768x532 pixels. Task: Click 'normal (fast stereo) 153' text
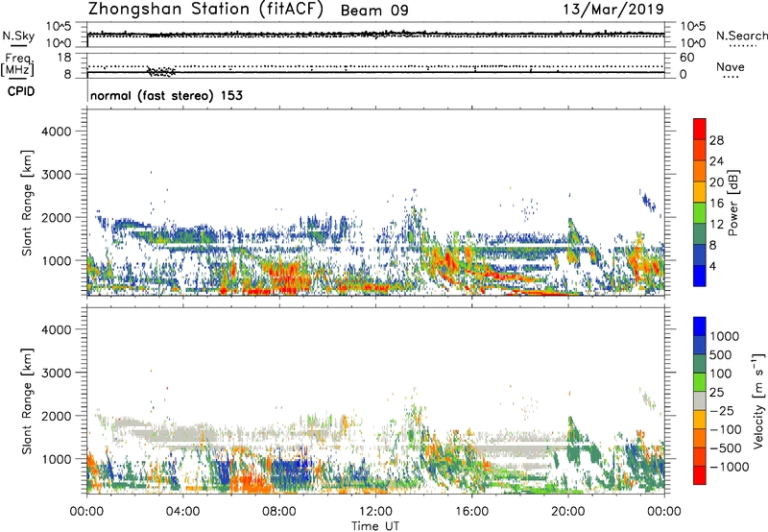click(166, 95)
